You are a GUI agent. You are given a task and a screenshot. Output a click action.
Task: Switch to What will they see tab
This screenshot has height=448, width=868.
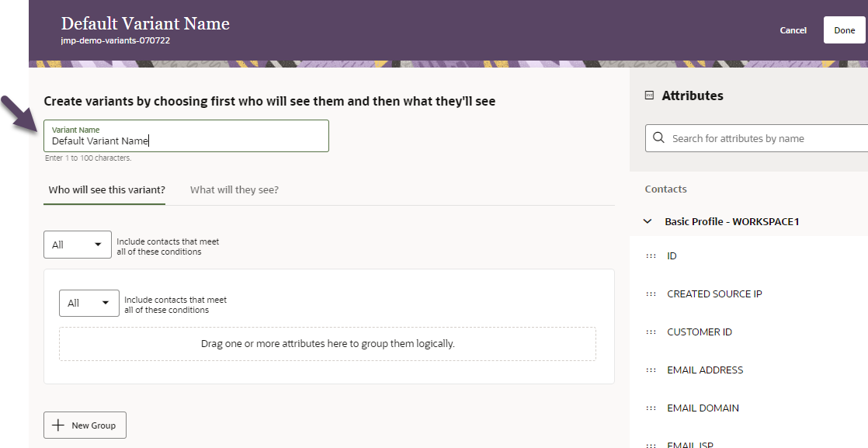click(x=234, y=189)
